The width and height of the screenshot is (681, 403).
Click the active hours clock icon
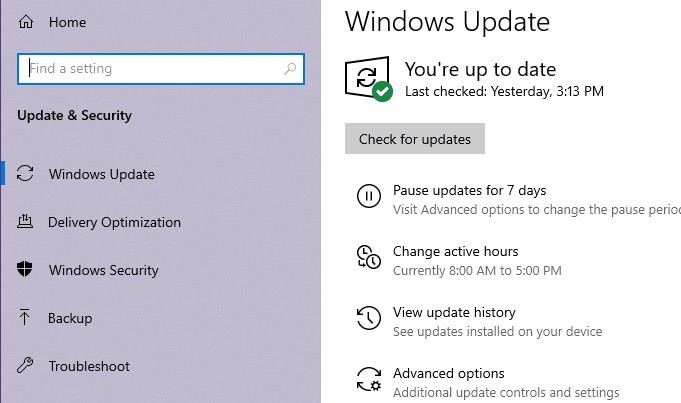[x=368, y=258]
